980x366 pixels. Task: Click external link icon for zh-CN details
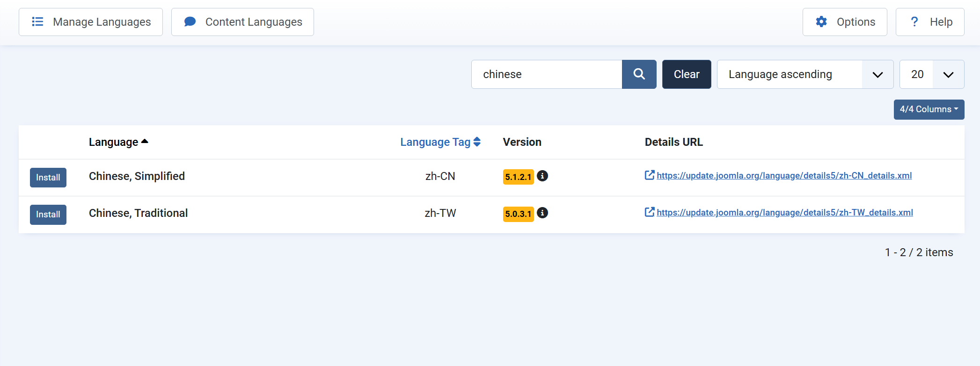click(650, 175)
